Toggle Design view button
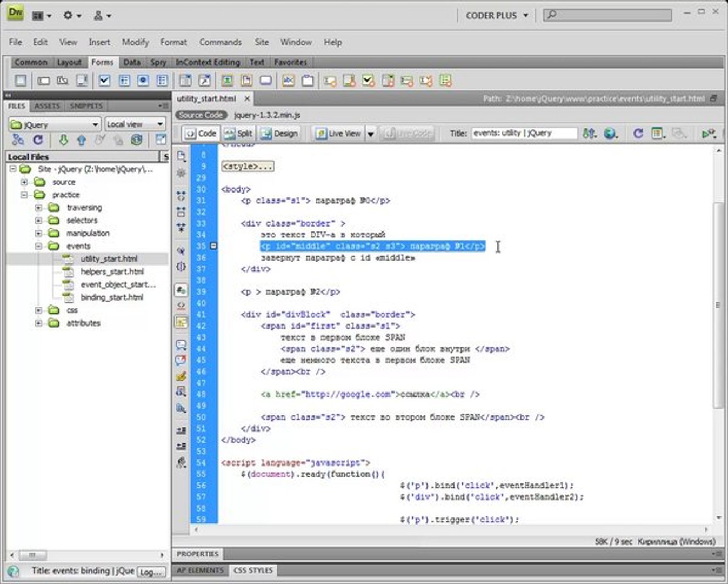The width and height of the screenshot is (728, 584). click(x=279, y=133)
